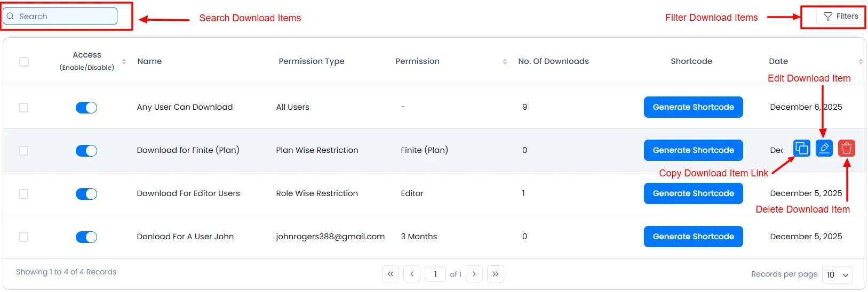Image resolution: width=868 pixels, height=292 pixels.
Task: Click the johnrogers388@gmail.com cell
Action: click(x=330, y=237)
